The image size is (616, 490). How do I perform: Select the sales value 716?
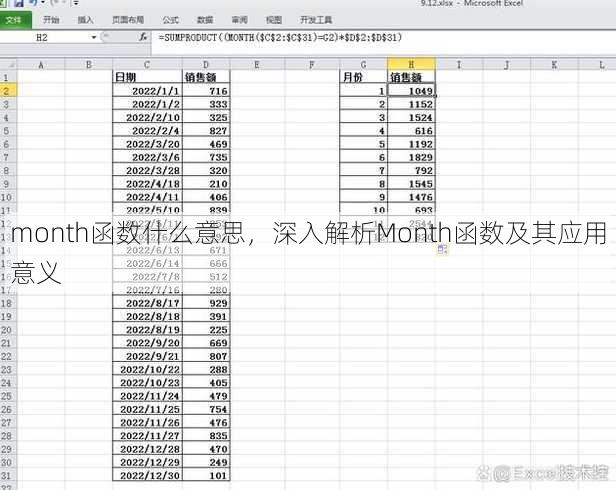tap(206, 91)
